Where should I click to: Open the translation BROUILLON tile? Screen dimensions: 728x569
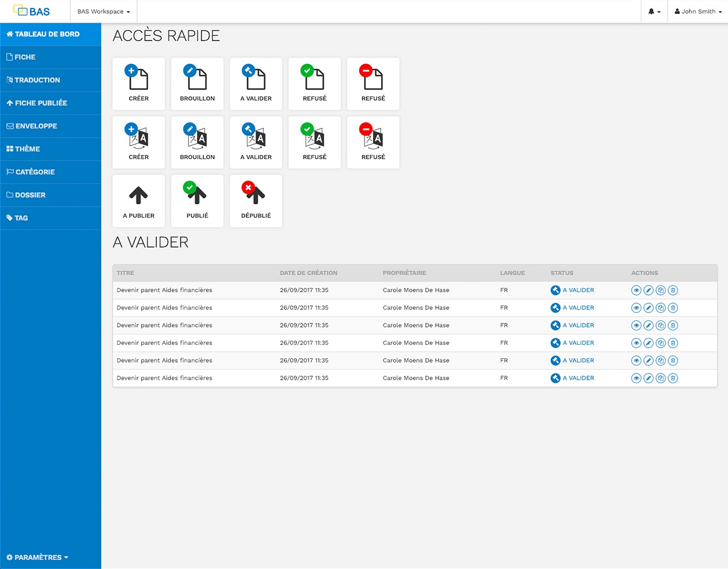point(197,142)
